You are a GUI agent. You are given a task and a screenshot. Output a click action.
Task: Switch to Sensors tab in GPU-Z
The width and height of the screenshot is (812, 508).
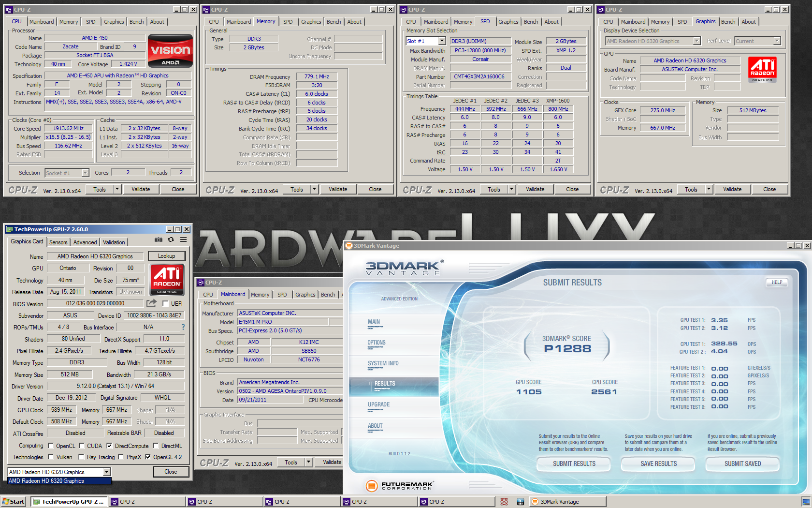[58, 242]
